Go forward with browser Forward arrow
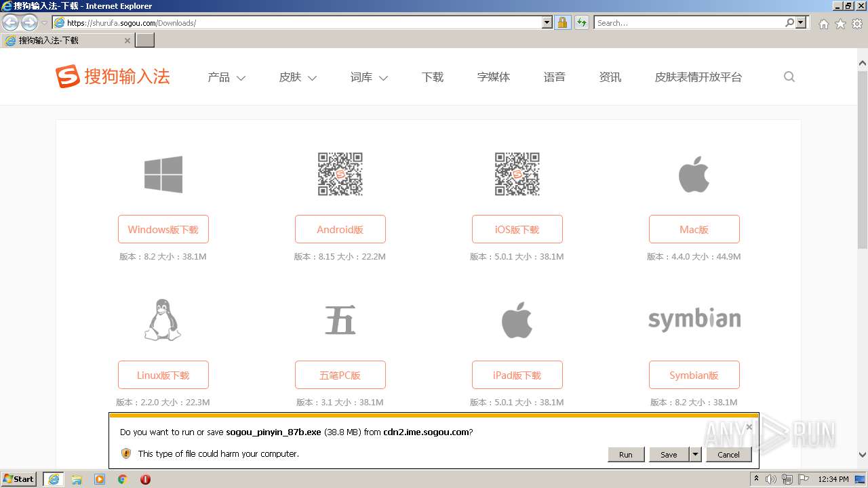The width and height of the screenshot is (868, 488). click(29, 22)
